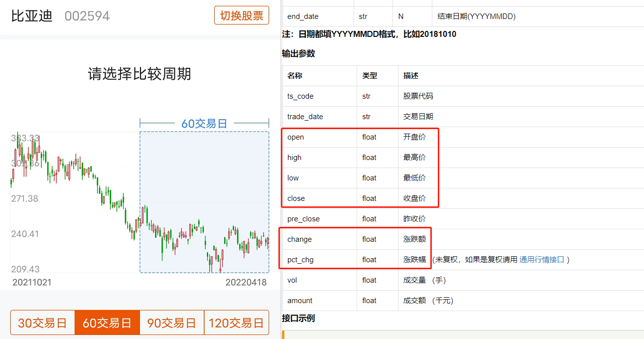Viewport: 644px width, 339px height.
Task: Select the 30交易日 comparison period
Action: 42,323
